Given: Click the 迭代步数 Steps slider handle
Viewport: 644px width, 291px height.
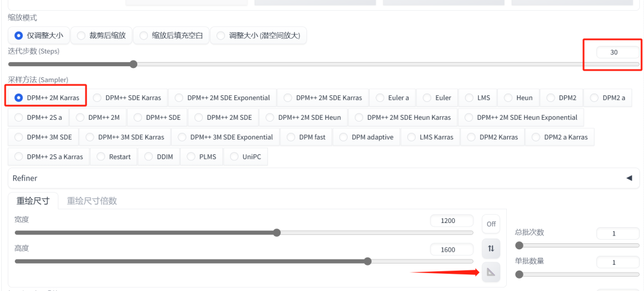Looking at the screenshot, I should click(133, 64).
